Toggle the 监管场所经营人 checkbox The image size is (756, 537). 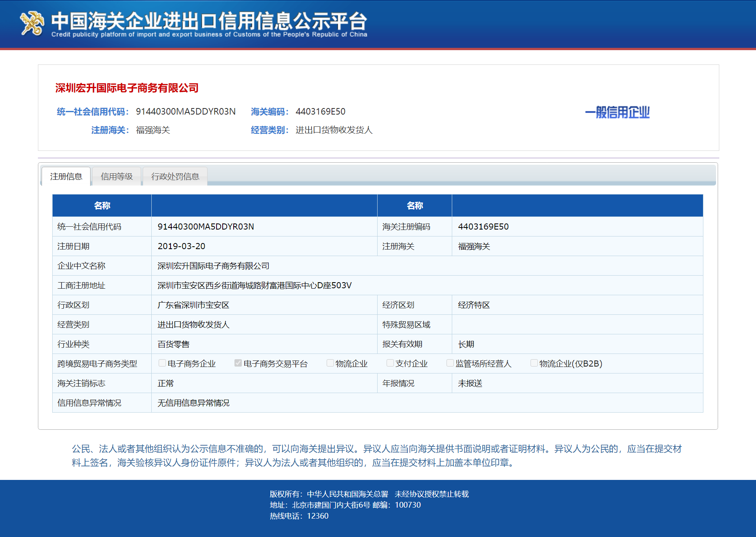click(450, 363)
